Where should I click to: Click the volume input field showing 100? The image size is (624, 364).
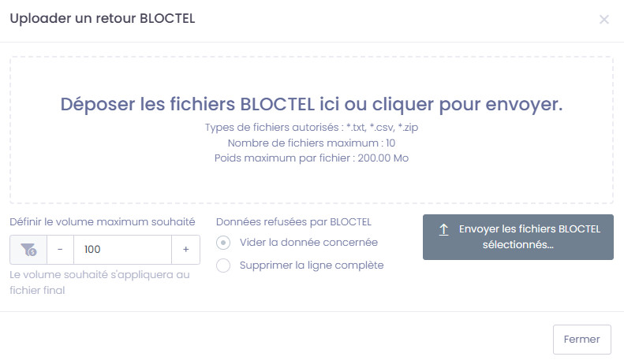(122, 250)
